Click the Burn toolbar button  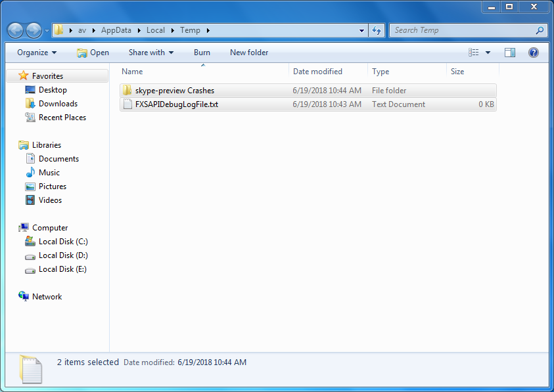tap(202, 53)
